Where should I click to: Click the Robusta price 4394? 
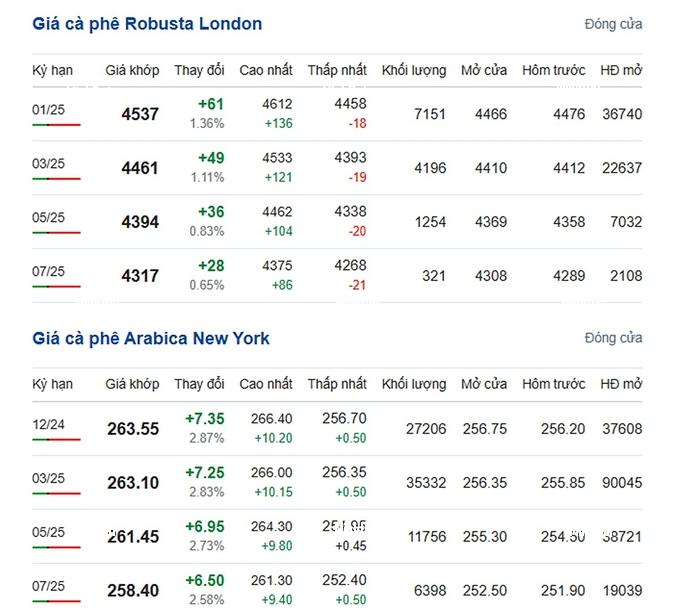(x=140, y=222)
